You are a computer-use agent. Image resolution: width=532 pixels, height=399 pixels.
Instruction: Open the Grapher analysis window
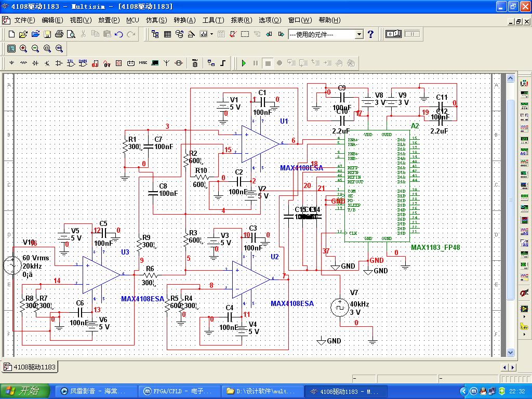(x=204, y=34)
